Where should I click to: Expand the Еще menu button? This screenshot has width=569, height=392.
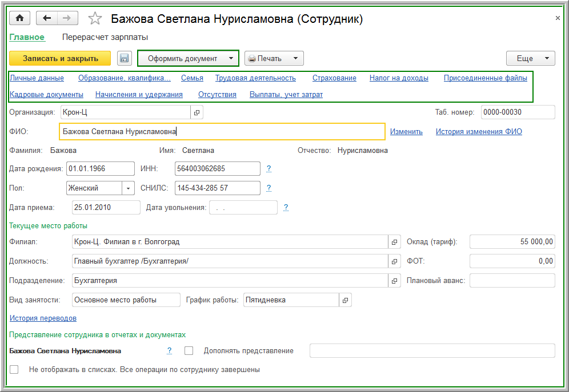coord(530,58)
